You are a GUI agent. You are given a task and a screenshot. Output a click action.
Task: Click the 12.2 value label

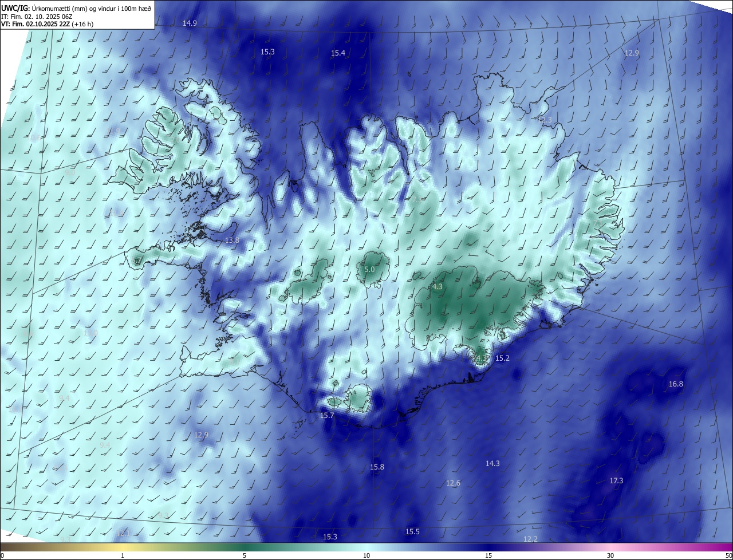pyautogui.click(x=530, y=539)
